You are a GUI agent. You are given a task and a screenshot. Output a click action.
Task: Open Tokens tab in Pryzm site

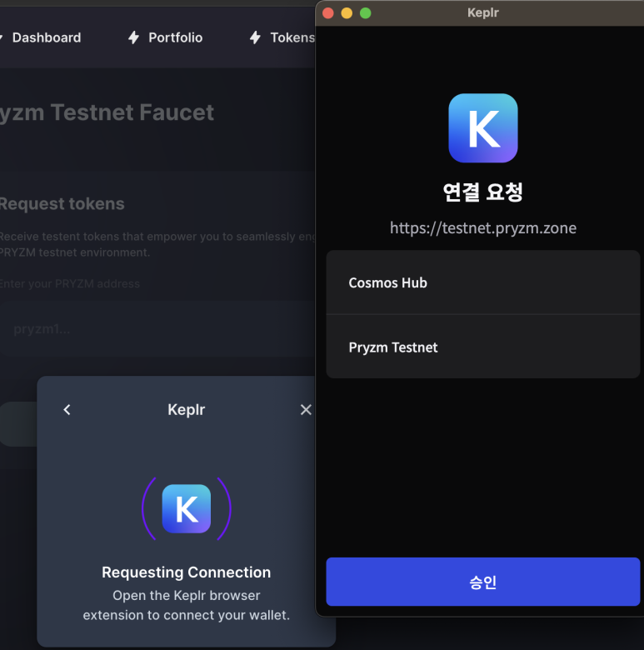pyautogui.click(x=292, y=37)
